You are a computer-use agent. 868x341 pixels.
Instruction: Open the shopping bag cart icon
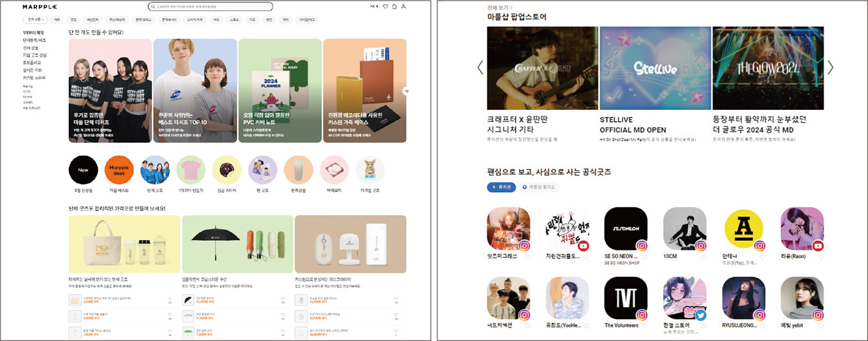point(394,6)
